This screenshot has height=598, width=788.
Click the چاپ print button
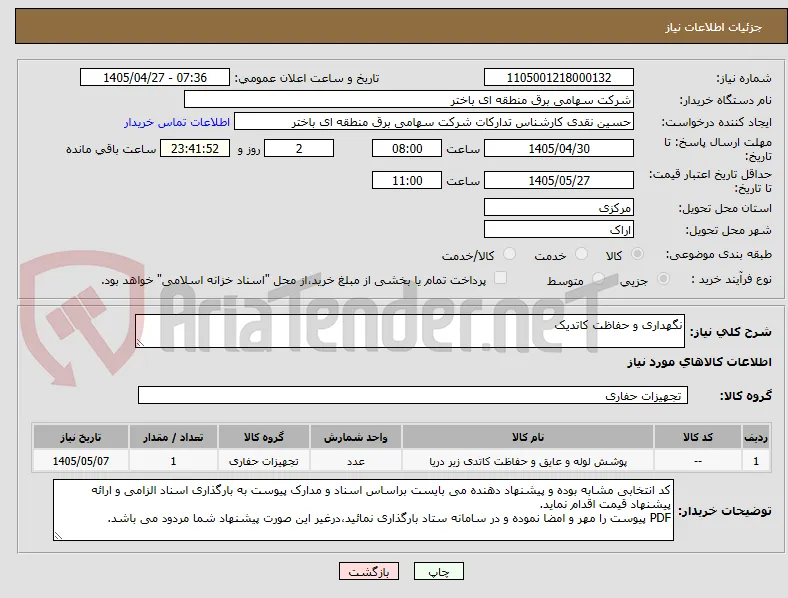point(439,571)
